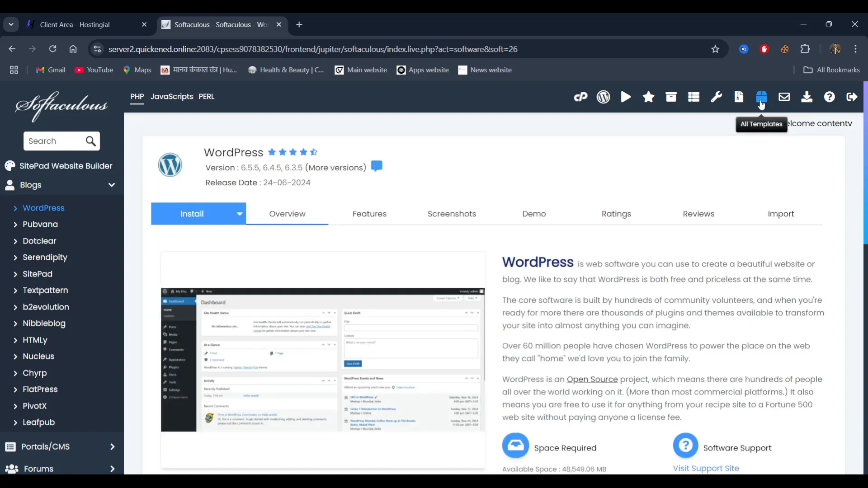Open the Help question mark icon

829,97
